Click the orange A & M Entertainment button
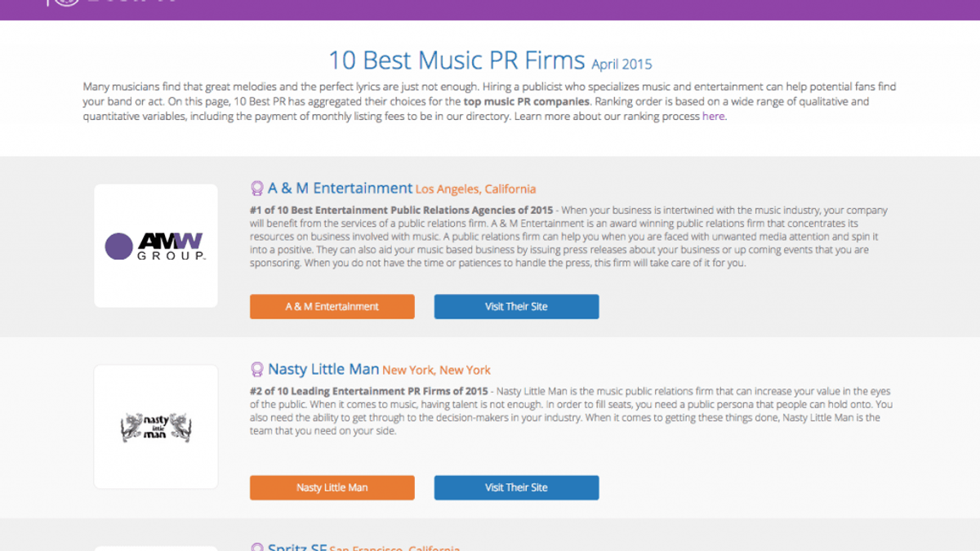980x551 pixels. pyautogui.click(x=332, y=307)
